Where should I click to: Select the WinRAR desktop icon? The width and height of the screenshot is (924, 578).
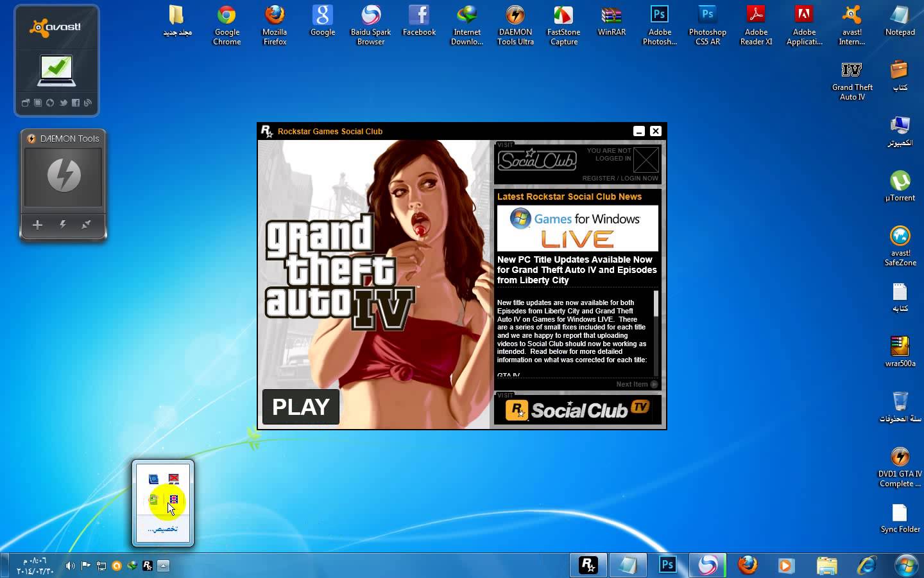point(612,21)
